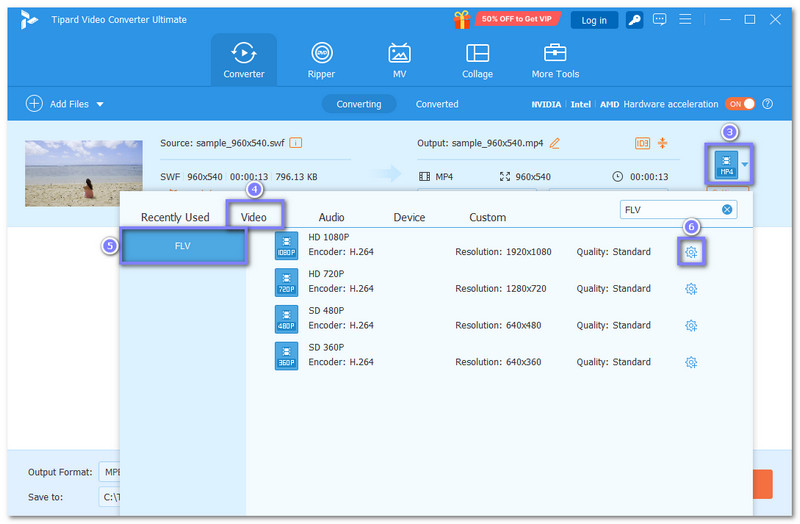The width and height of the screenshot is (800, 524).
Task: Click the key register icon
Action: click(x=634, y=20)
